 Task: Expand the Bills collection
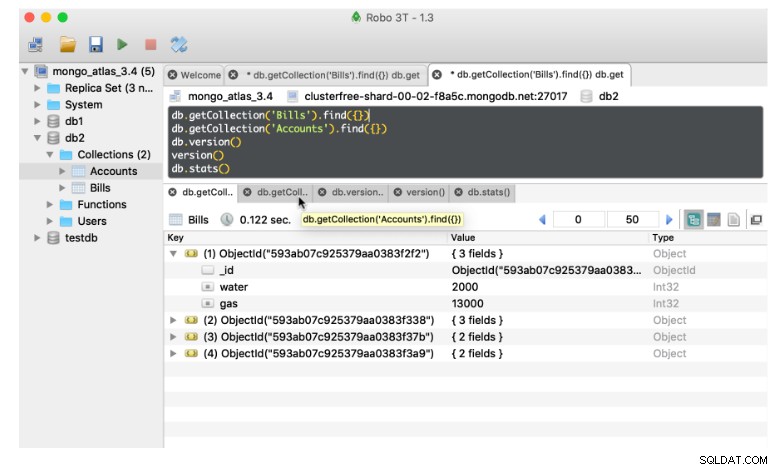(62, 188)
